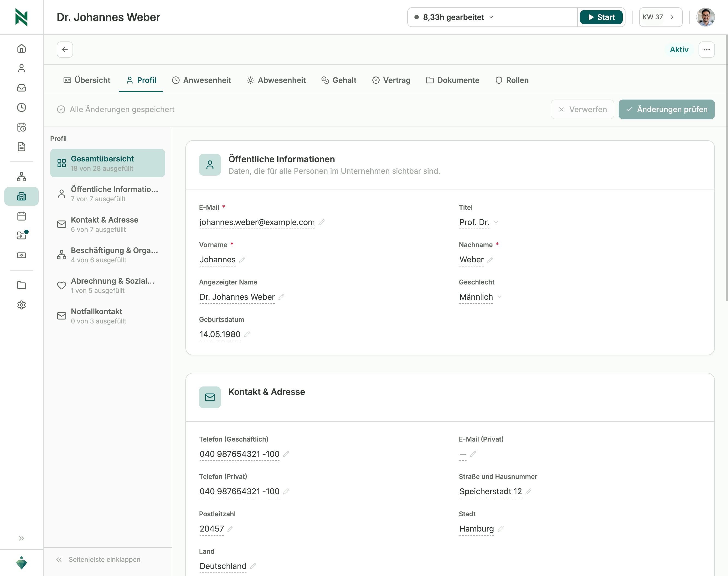Go back with the arrow button
This screenshot has width=728, height=576.
click(x=65, y=50)
